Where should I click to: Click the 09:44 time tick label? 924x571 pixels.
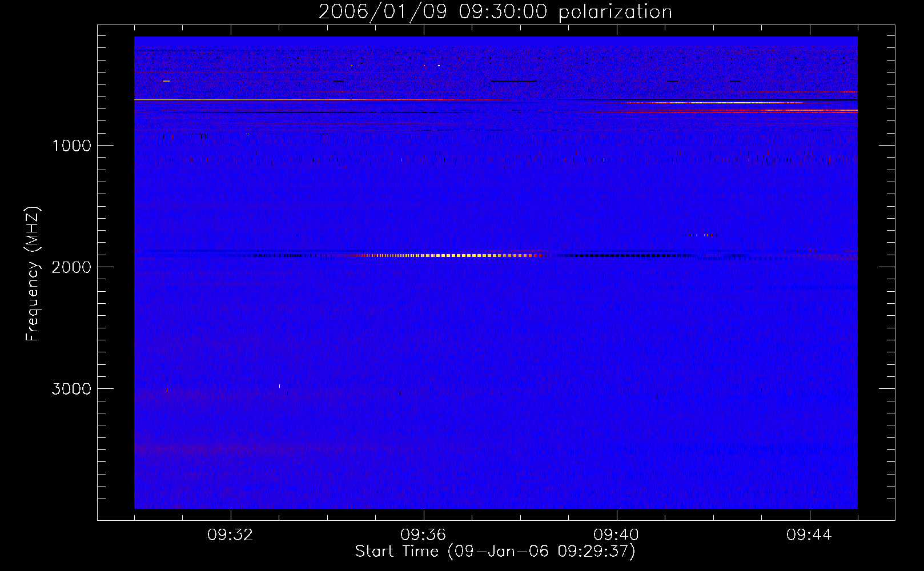coord(810,535)
